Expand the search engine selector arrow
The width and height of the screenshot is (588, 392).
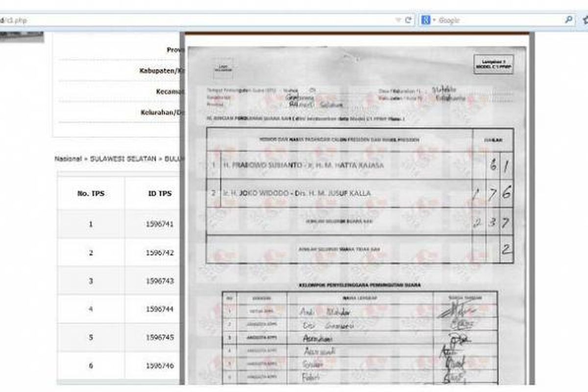[434, 21]
